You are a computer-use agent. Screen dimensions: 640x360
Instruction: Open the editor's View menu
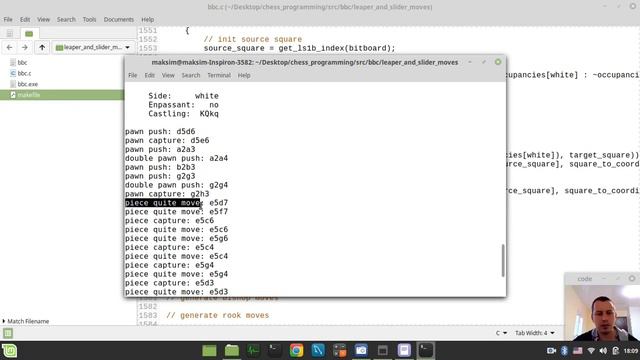click(43, 20)
